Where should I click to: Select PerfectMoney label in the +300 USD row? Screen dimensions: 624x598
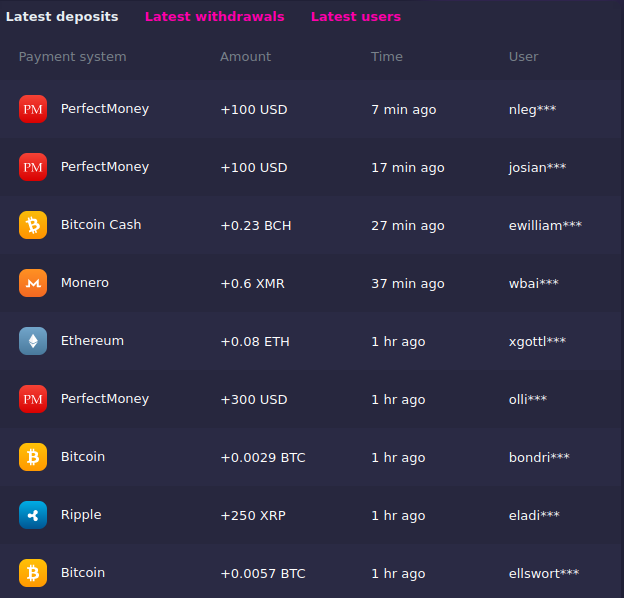105,399
